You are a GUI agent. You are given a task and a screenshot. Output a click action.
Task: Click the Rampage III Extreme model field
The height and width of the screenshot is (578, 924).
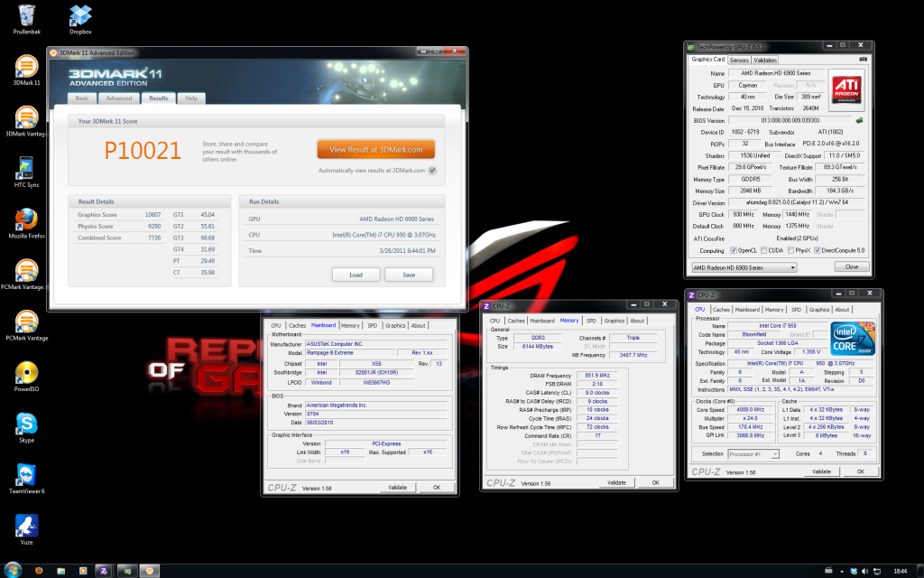[x=351, y=353]
